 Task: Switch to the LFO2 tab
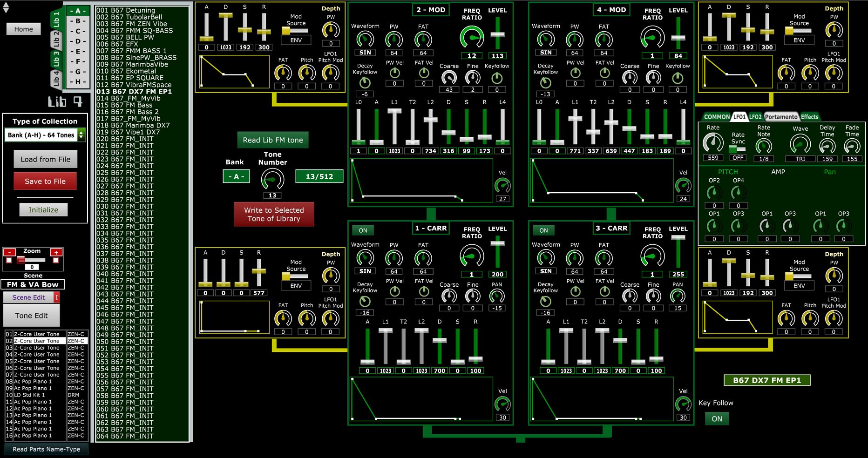click(755, 117)
